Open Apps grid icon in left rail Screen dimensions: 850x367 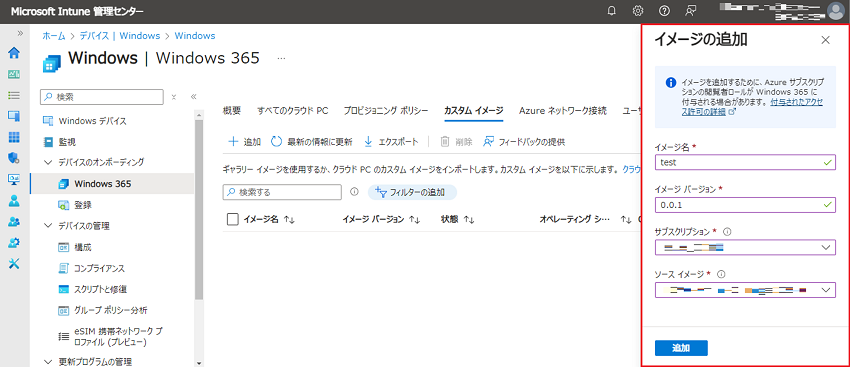14,137
